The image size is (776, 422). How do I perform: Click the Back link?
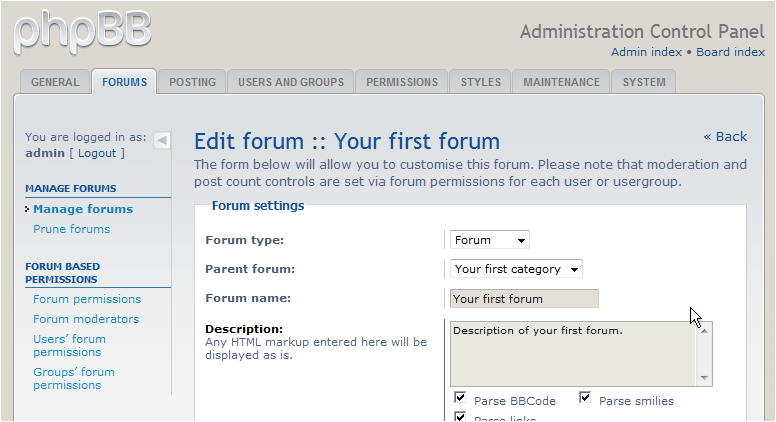point(725,136)
